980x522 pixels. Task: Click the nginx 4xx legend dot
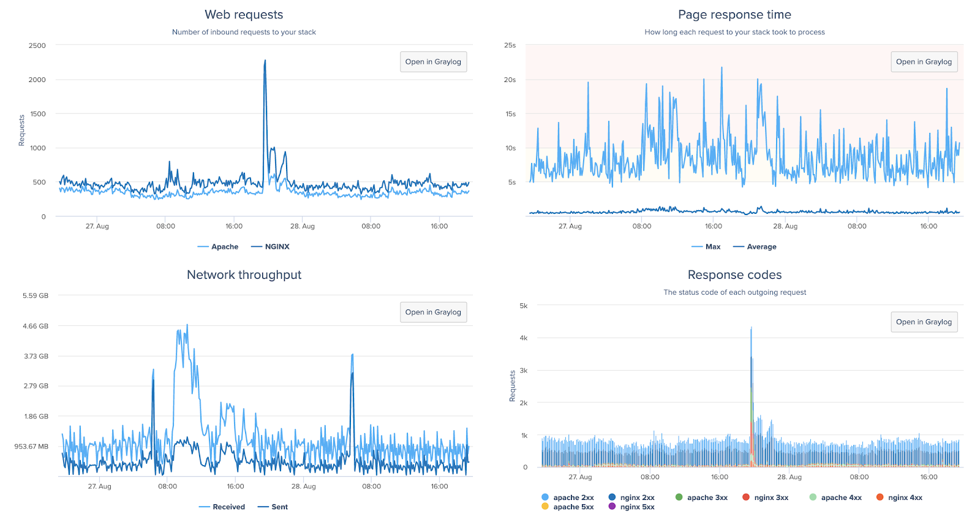pos(880,497)
